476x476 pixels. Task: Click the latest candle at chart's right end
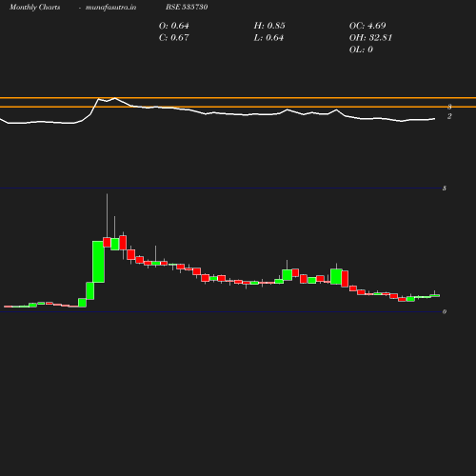(x=435, y=295)
